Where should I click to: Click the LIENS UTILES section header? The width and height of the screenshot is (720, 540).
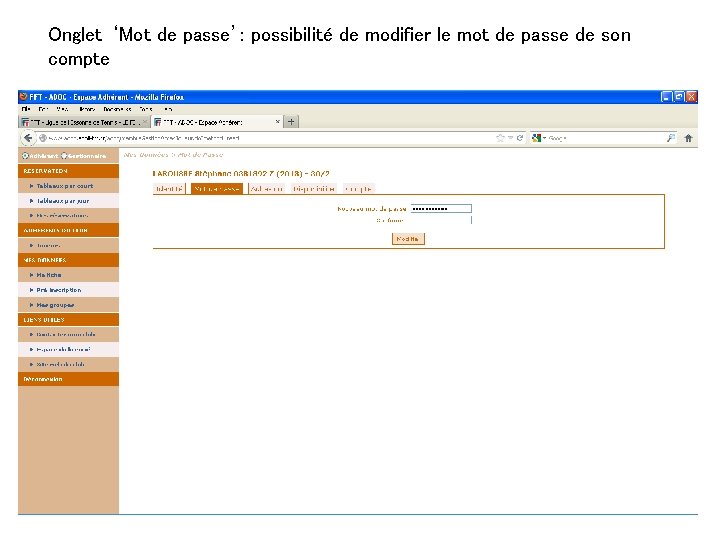coord(68,320)
